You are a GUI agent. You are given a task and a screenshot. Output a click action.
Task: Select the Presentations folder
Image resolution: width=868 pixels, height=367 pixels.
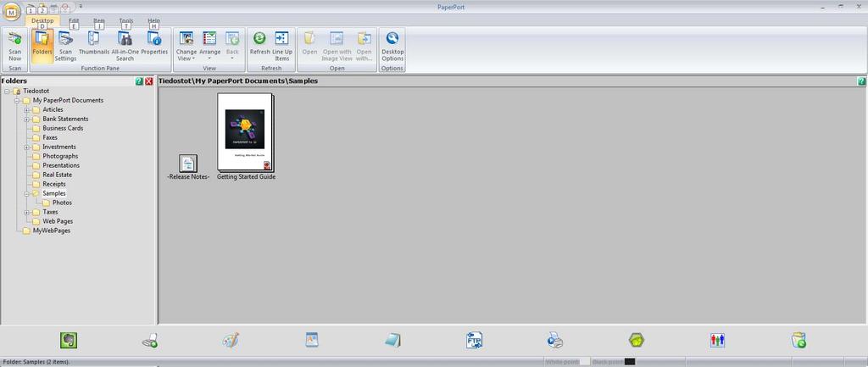pos(61,165)
